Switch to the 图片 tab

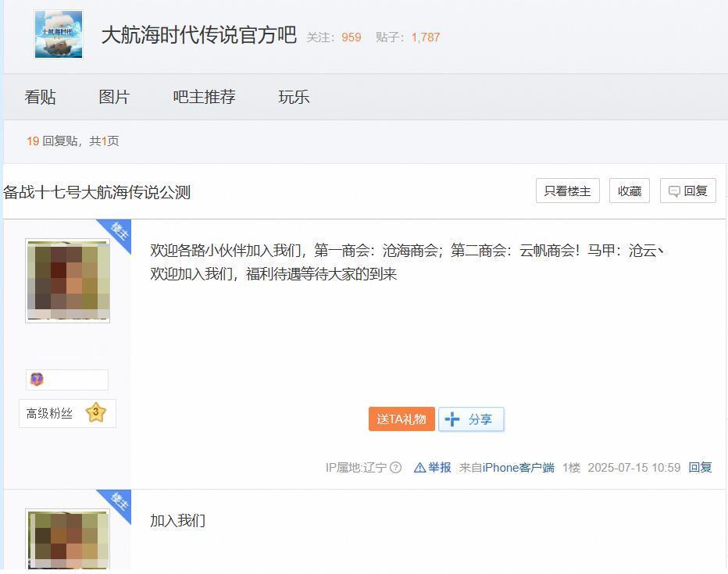(114, 97)
